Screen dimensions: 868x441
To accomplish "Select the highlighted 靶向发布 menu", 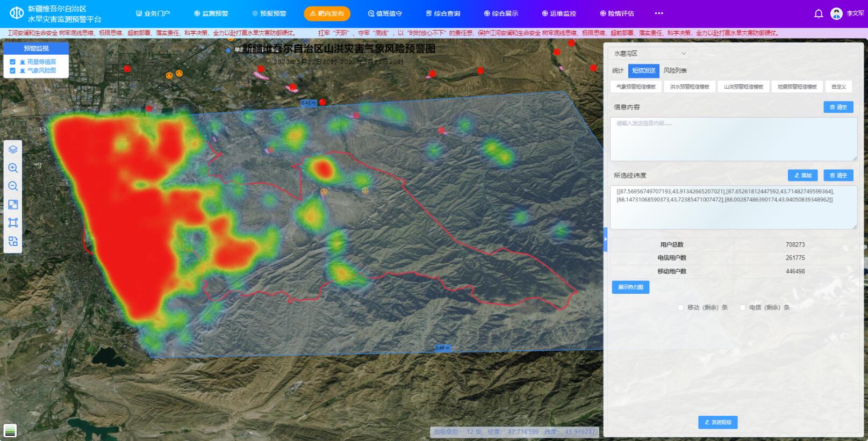I will coord(327,13).
